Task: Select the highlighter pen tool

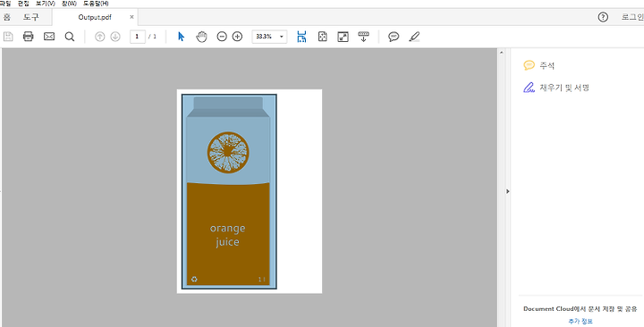Action: (414, 37)
